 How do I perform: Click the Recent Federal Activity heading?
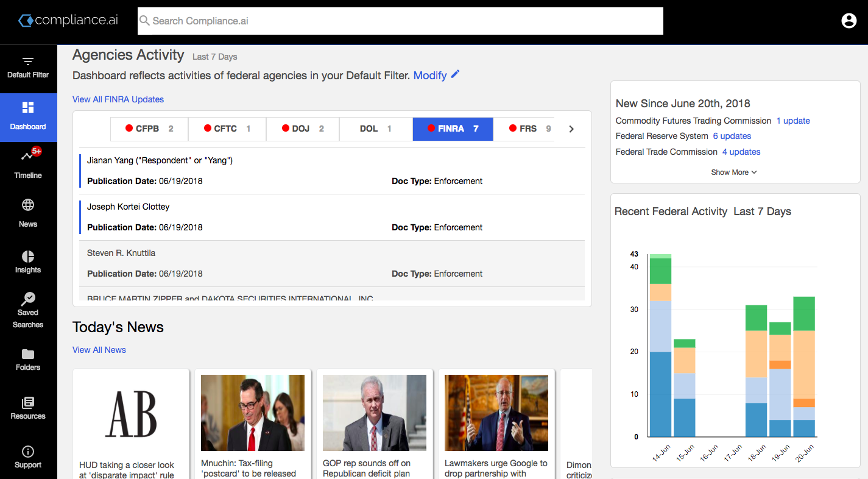click(671, 211)
